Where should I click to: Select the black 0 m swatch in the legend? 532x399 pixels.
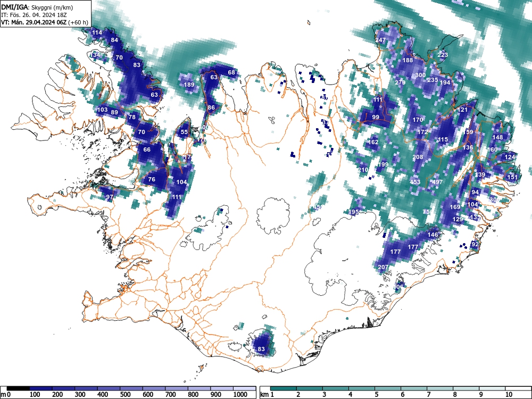18,388
